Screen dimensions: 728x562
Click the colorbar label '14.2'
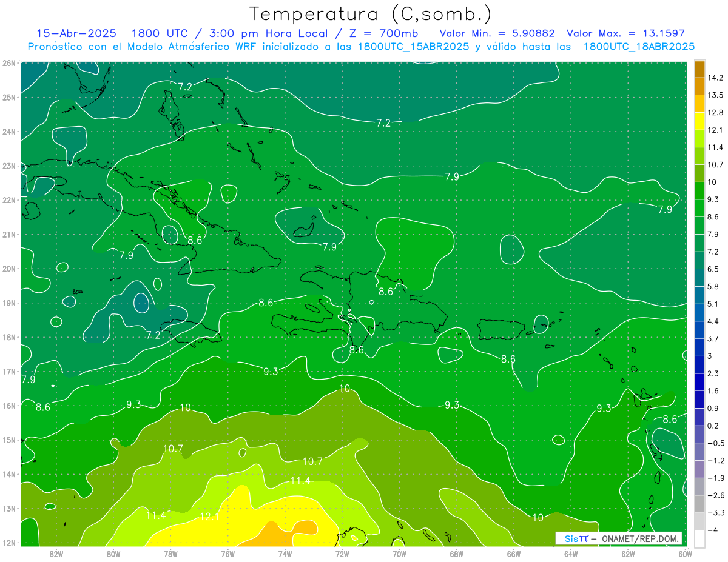[x=715, y=78]
